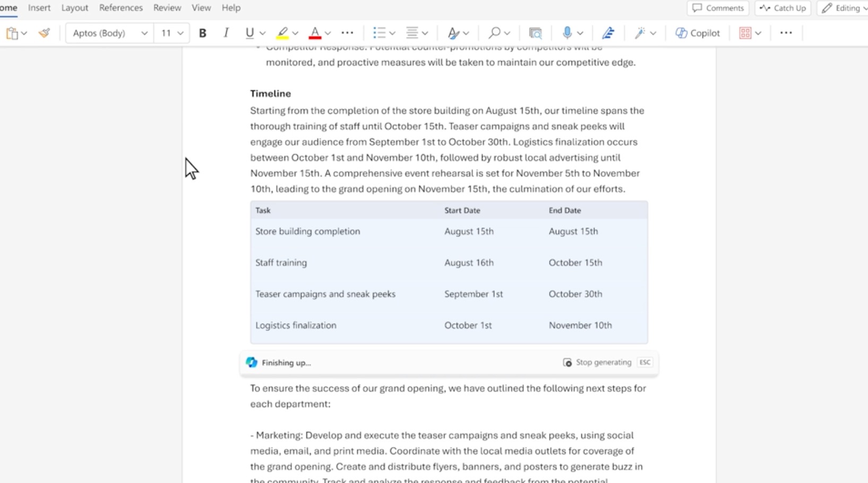Click the Find magnifier icon
The height and width of the screenshot is (483, 868).
point(494,33)
